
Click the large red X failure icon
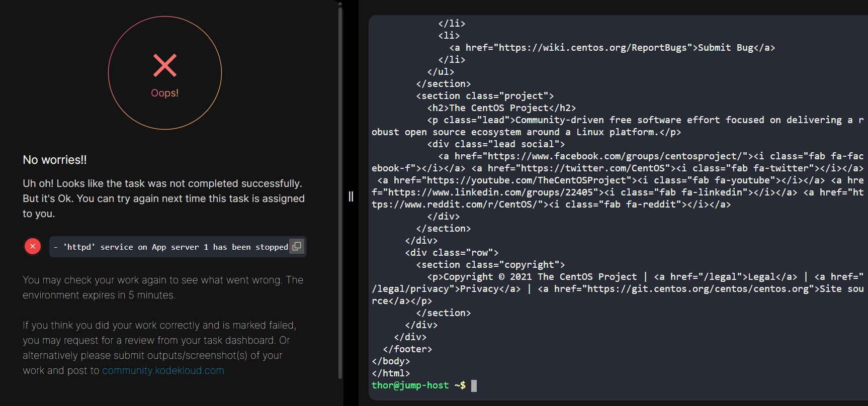165,65
